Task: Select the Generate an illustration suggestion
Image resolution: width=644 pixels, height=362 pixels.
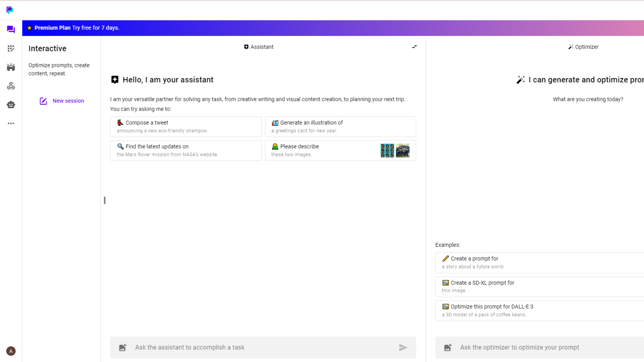Action: coord(340,126)
